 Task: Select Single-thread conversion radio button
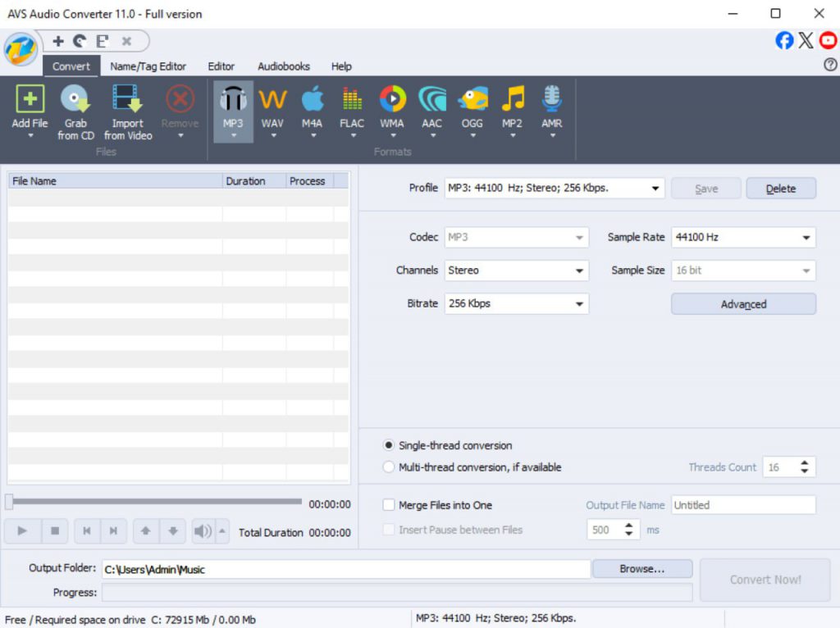click(x=389, y=446)
